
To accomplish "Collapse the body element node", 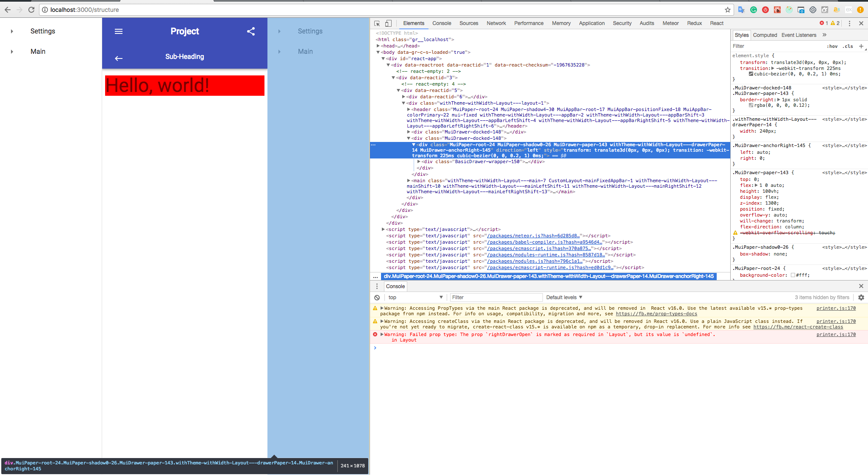I will tap(378, 52).
